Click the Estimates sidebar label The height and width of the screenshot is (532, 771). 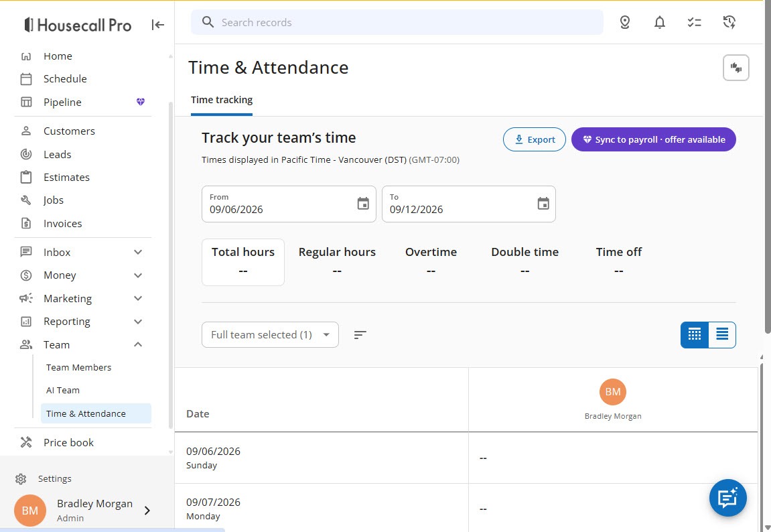coord(66,178)
